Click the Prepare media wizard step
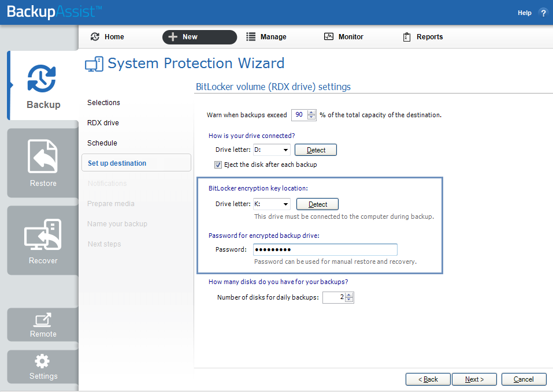Image resolution: width=553 pixels, height=392 pixels. point(111,204)
